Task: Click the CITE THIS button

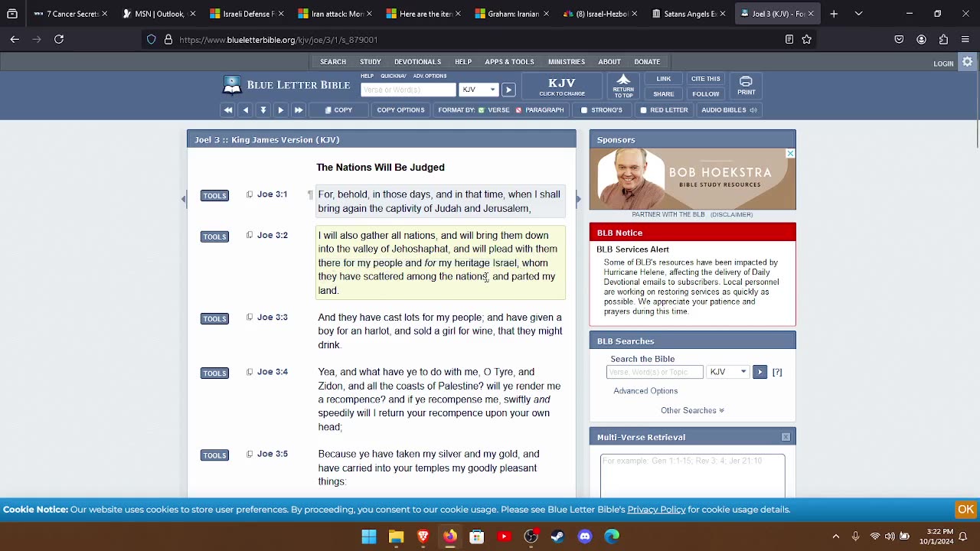Action: click(706, 79)
